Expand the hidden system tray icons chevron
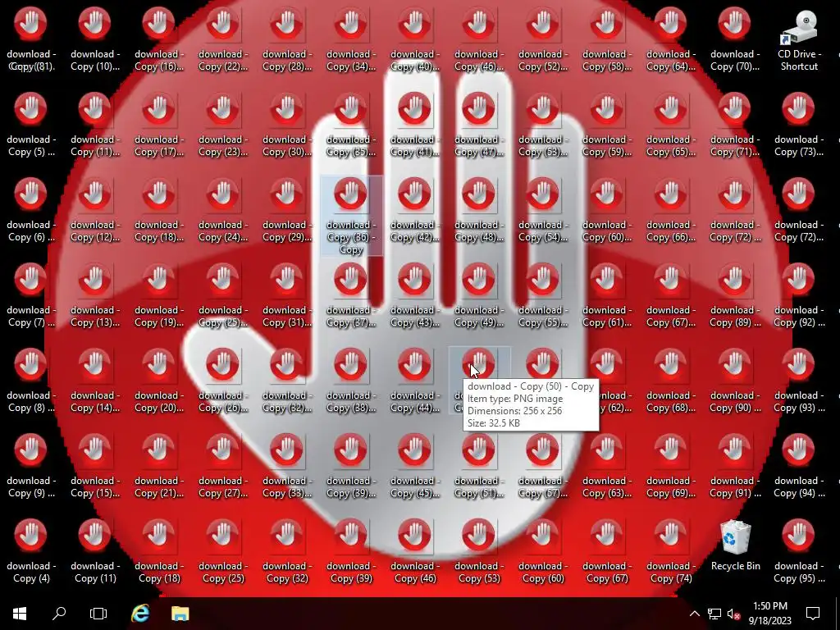The height and width of the screenshot is (630, 840). pos(694,614)
